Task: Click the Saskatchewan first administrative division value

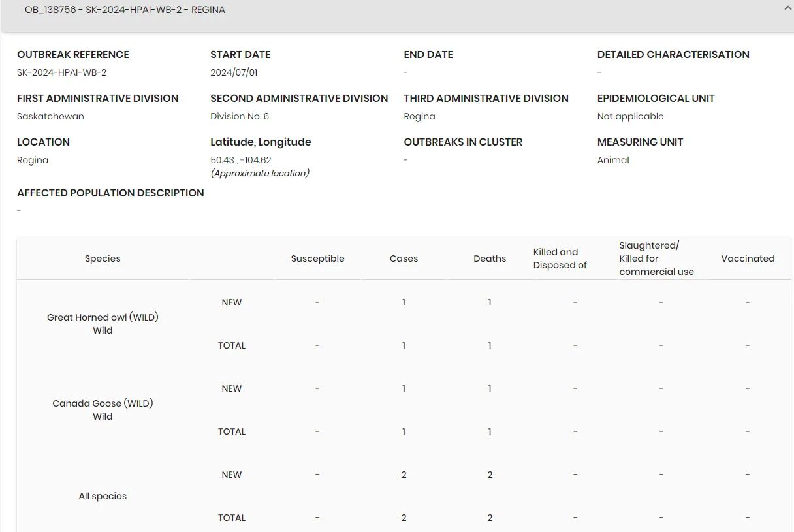Action: [50, 116]
